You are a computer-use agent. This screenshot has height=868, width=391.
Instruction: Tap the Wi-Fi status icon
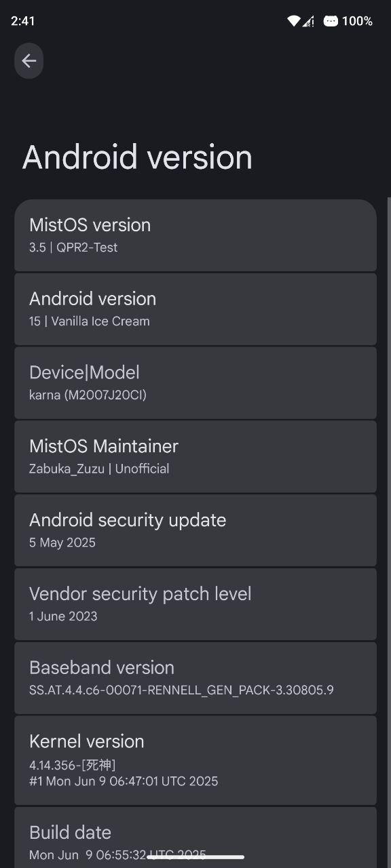pos(293,21)
